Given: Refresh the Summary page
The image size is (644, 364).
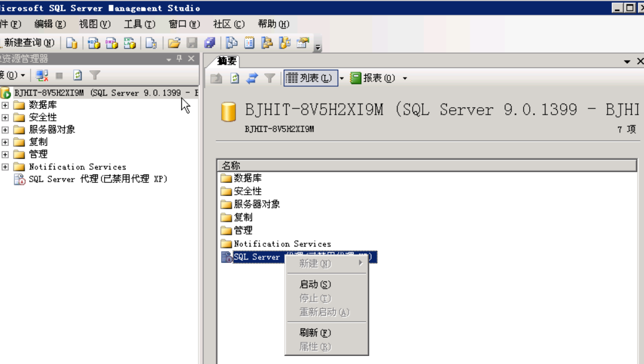Looking at the screenshot, I should click(x=234, y=78).
